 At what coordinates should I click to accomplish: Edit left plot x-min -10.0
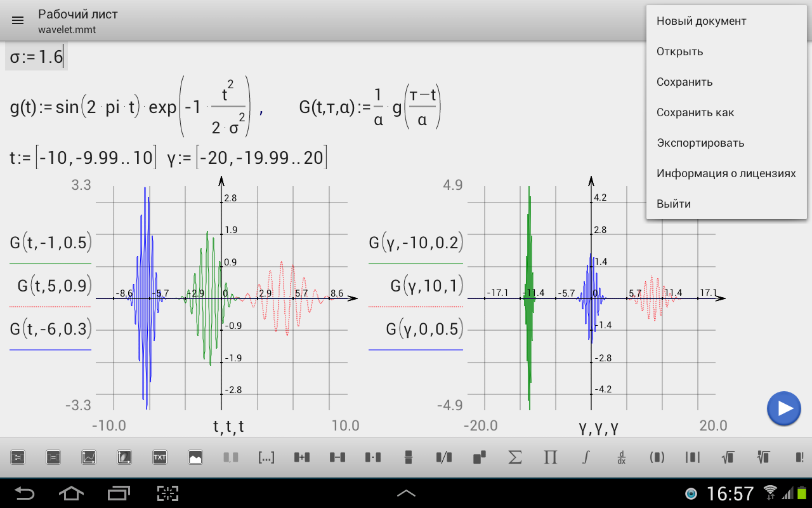[109, 425]
